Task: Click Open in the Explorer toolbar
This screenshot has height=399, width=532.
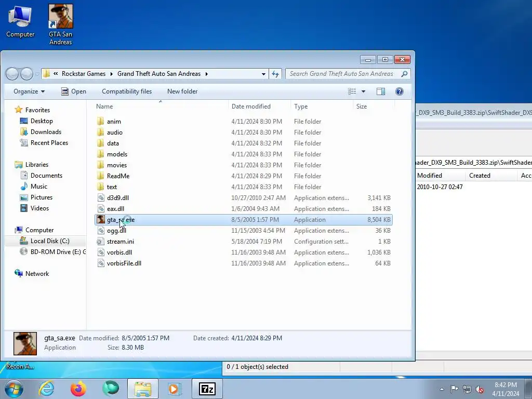Action: pos(74,91)
